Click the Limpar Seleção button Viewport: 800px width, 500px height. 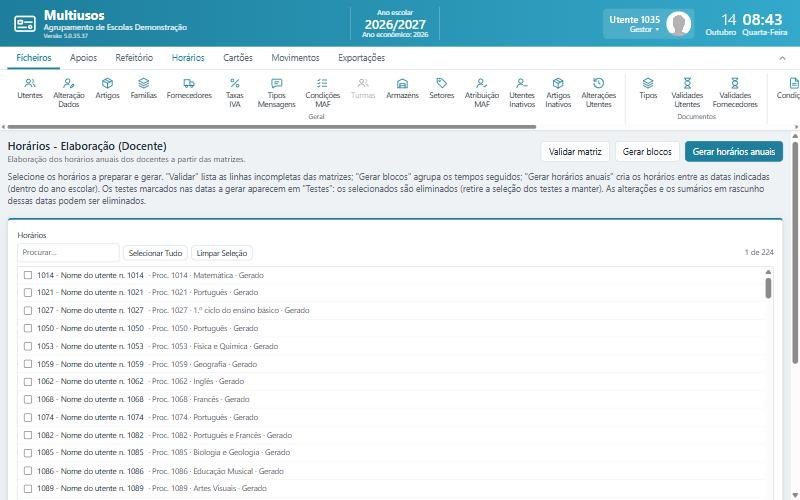click(x=221, y=253)
